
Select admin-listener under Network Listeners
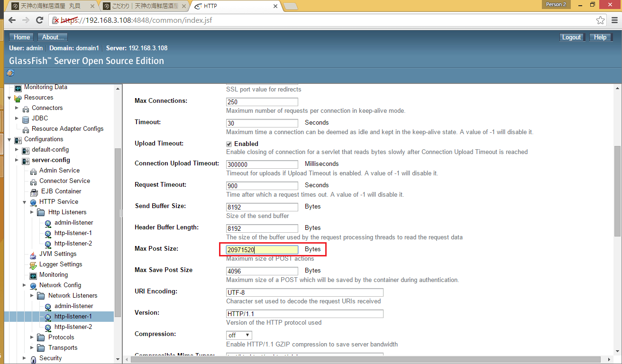click(73, 306)
